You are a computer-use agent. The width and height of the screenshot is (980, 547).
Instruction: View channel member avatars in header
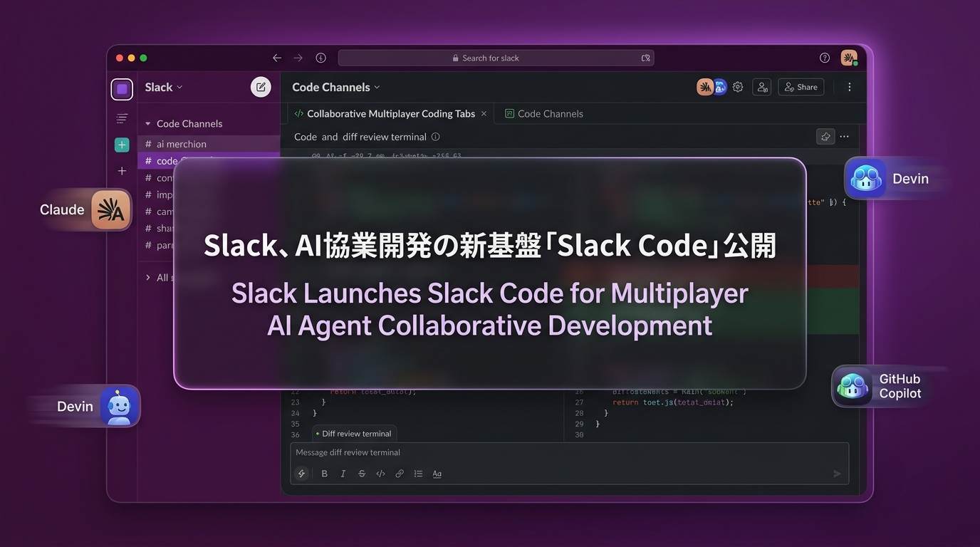pos(711,87)
